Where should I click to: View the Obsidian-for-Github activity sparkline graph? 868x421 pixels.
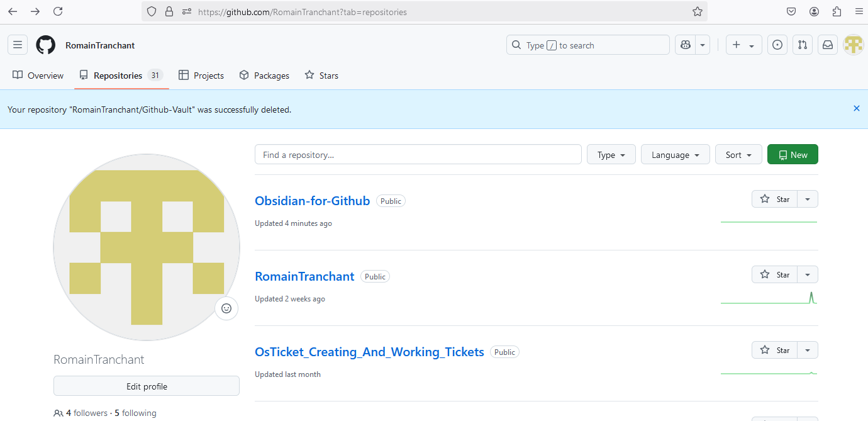click(x=769, y=220)
